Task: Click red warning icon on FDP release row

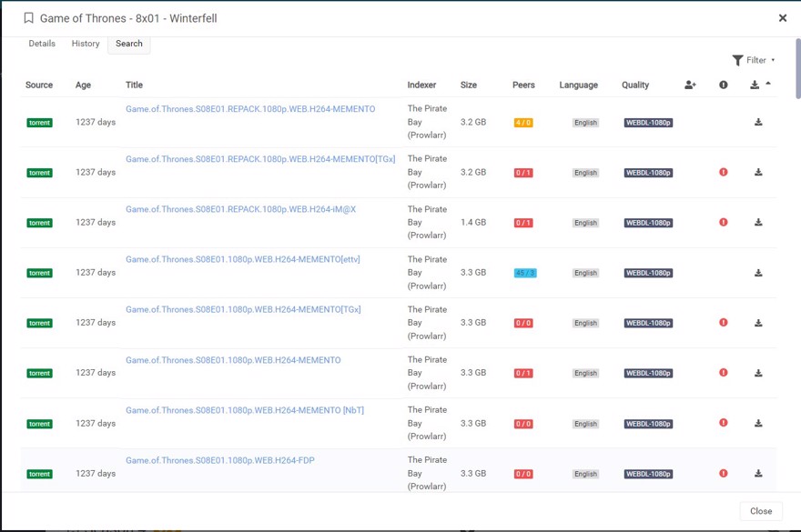Action: 724,473
